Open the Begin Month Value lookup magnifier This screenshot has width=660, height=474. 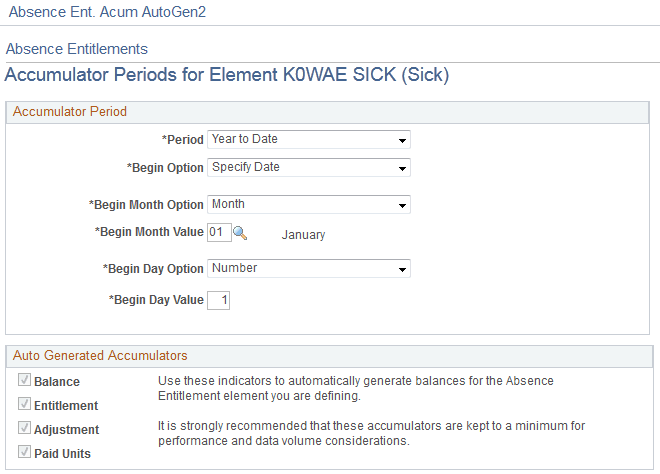pyautogui.click(x=240, y=233)
